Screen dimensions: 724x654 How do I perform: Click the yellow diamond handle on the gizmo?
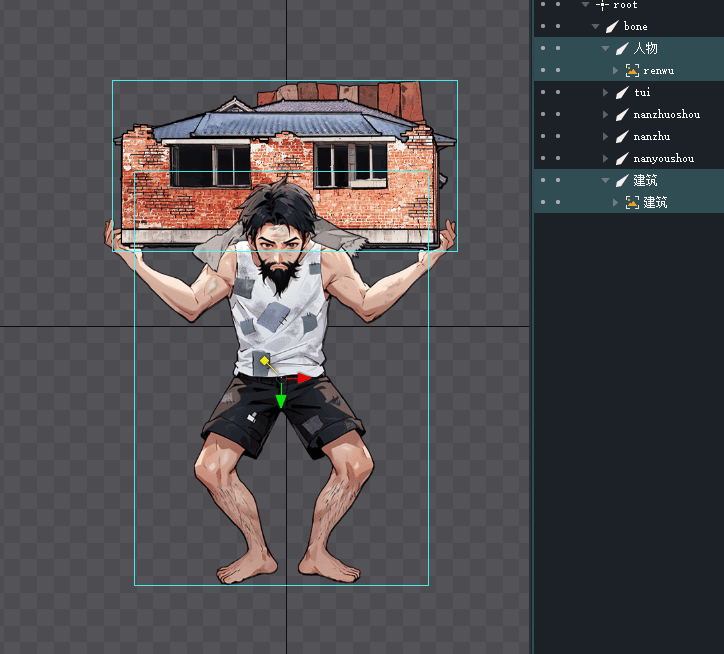264,360
